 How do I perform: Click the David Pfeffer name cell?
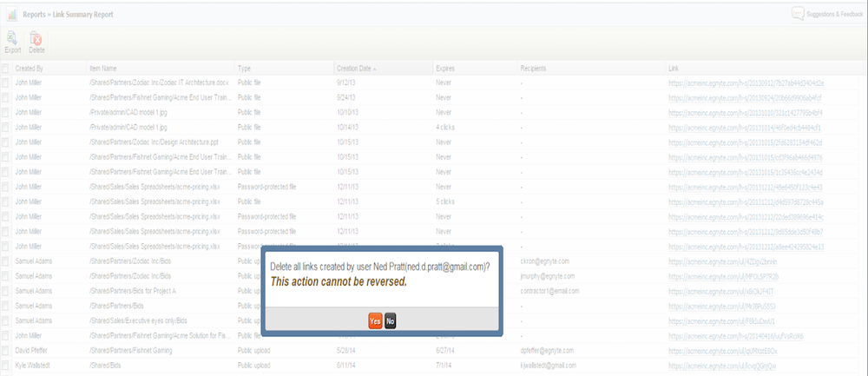point(30,351)
